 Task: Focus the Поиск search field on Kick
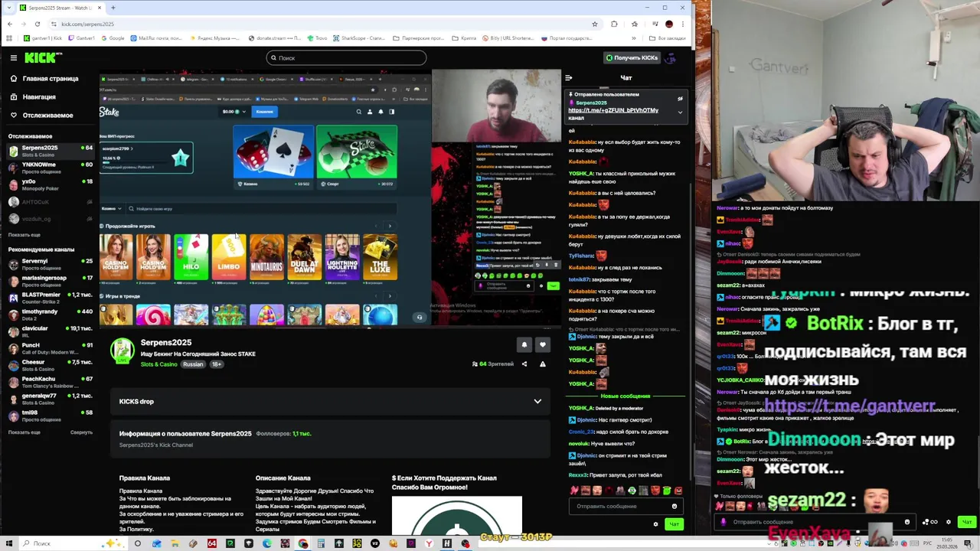click(346, 57)
